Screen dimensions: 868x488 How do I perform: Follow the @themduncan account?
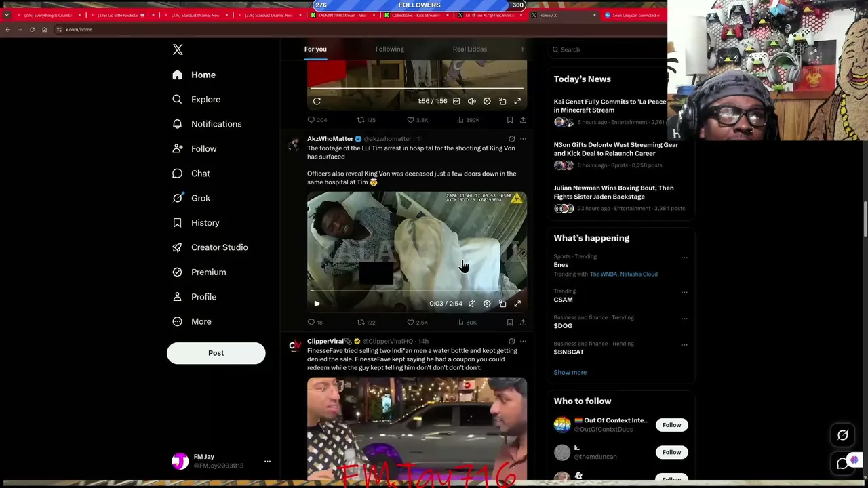671,452
